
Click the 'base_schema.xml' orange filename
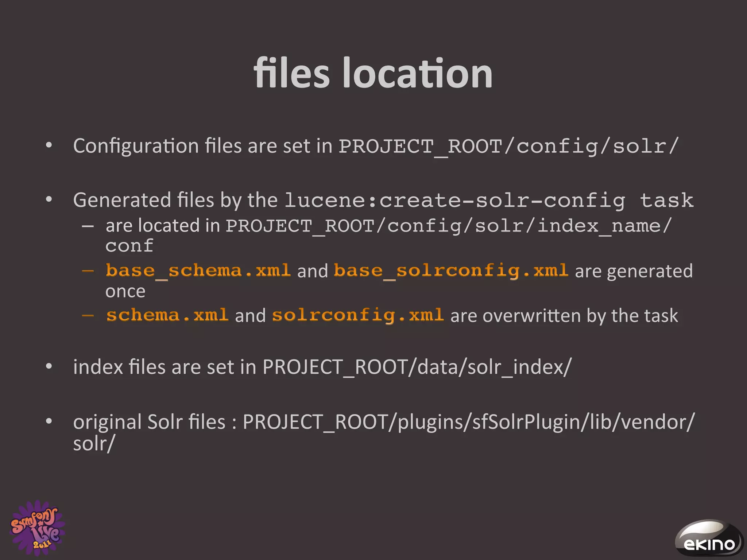198,271
